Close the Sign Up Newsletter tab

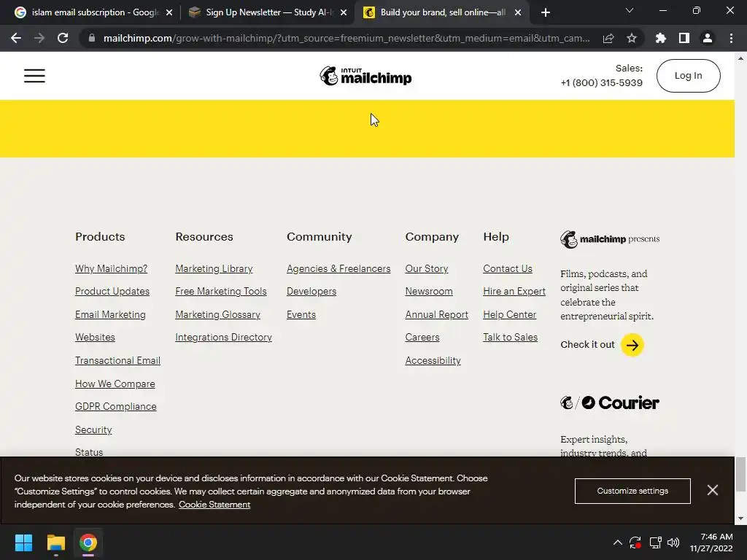(x=344, y=12)
